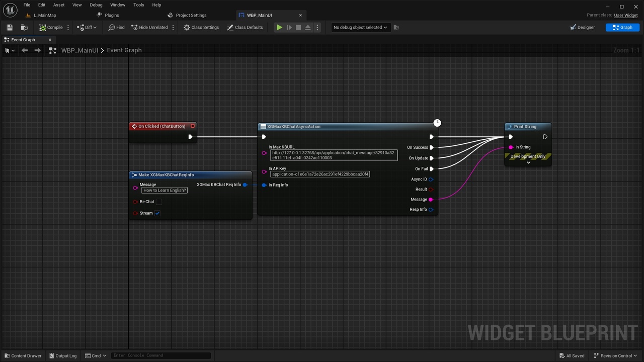Click the On Update execution pin
The height and width of the screenshot is (362, 644).
pyautogui.click(x=431, y=158)
